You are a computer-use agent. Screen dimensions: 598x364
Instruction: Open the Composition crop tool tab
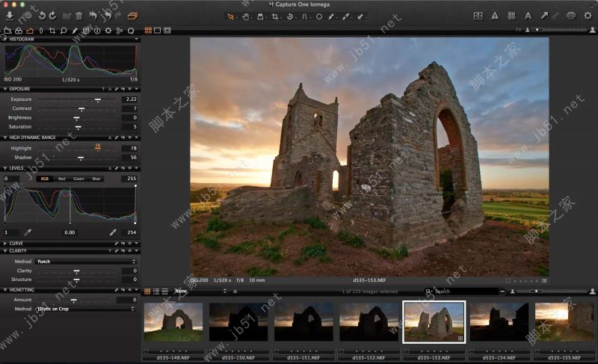[52, 31]
